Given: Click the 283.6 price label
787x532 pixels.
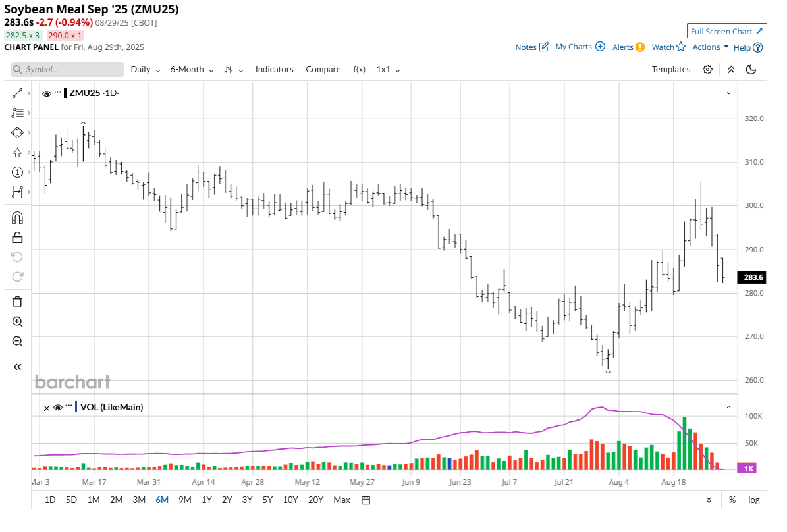Looking at the screenshot, I should pos(752,277).
